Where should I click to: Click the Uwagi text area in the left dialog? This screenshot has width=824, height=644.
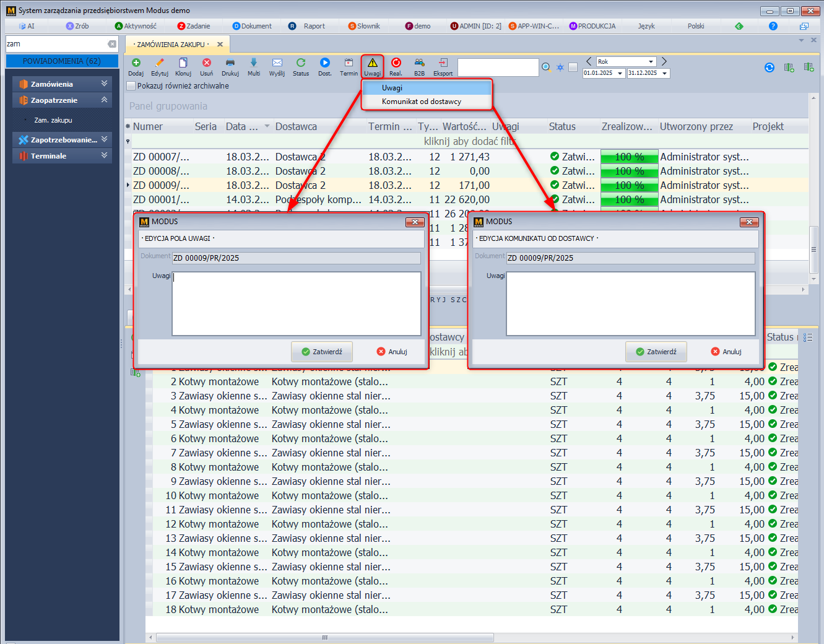pos(296,303)
